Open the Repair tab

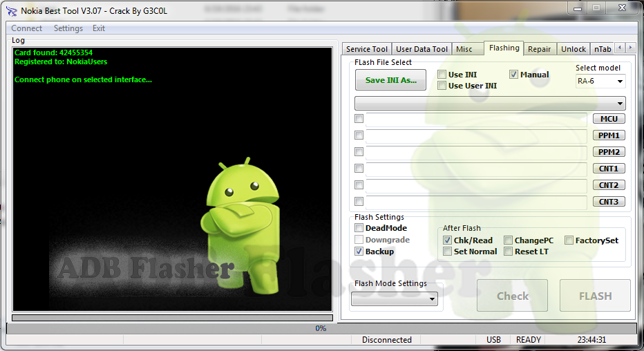(539, 49)
